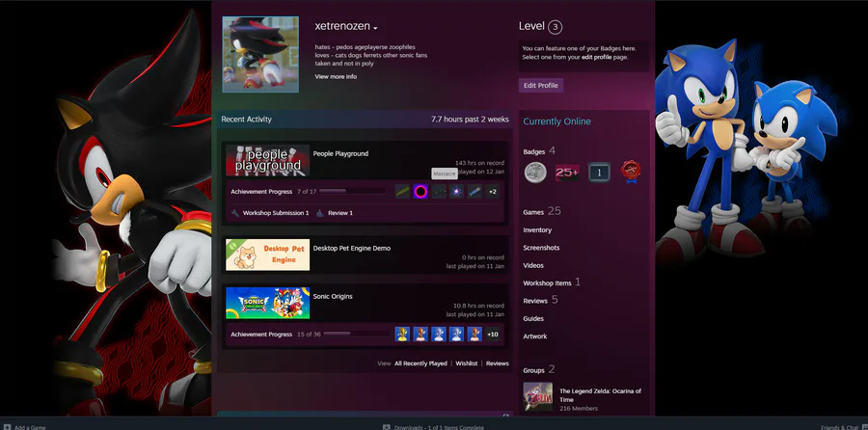The height and width of the screenshot is (430, 868).
Task: Open Workshop Items in sidebar
Action: [x=552, y=282]
